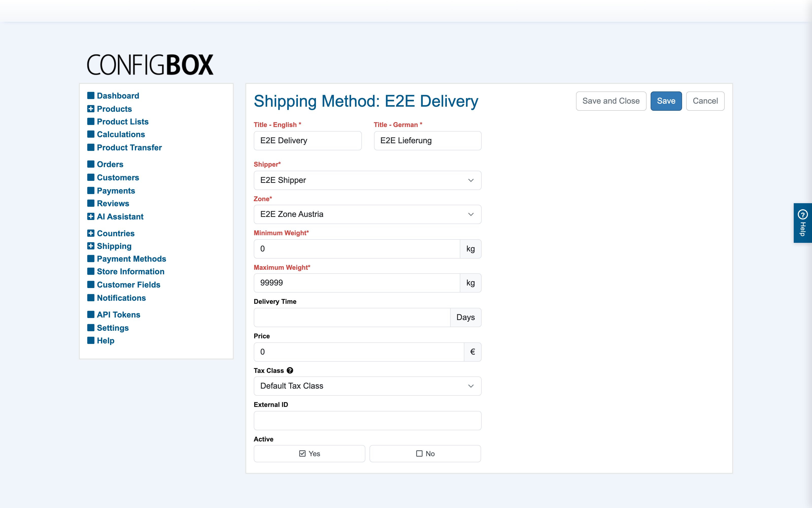Focus the Title - English field
Viewport: 812px width, 508px height.
click(x=307, y=140)
